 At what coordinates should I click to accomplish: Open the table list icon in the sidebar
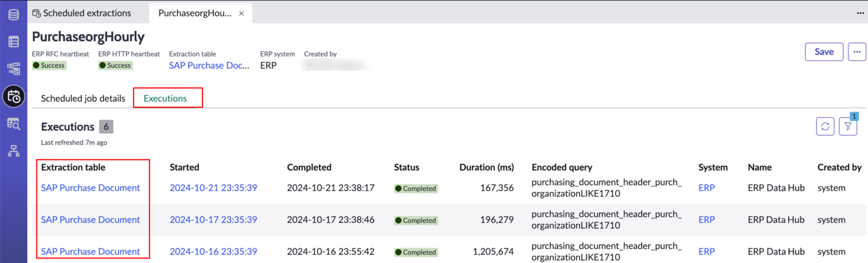pyautogui.click(x=13, y=42)
